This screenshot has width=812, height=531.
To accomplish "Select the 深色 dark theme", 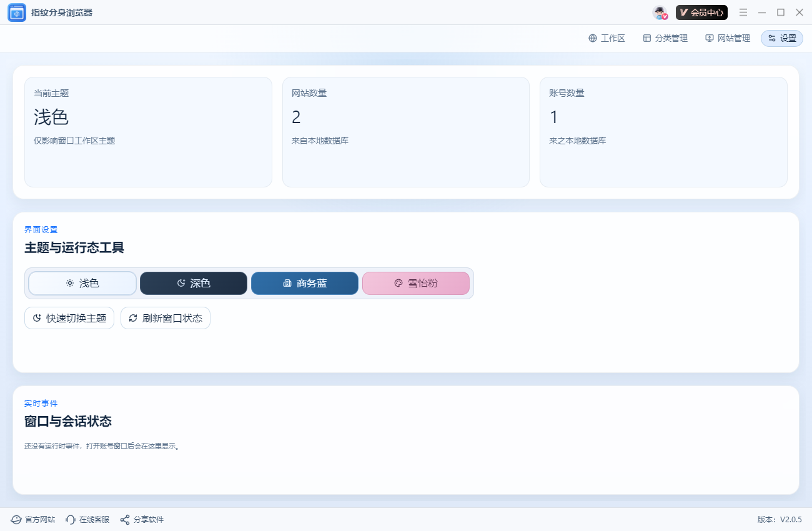I will 194,283.
